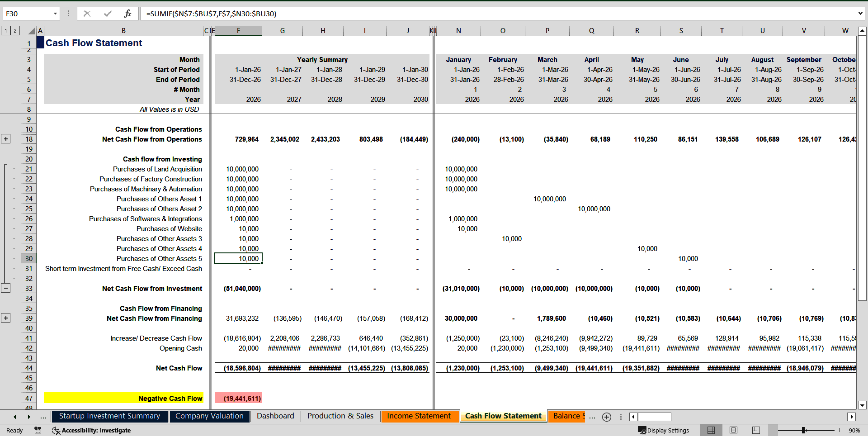This screenshot has width=868, height=437.
Task: Select Opening Cash 20,000 in column F
Action: (x=248, y=348)
